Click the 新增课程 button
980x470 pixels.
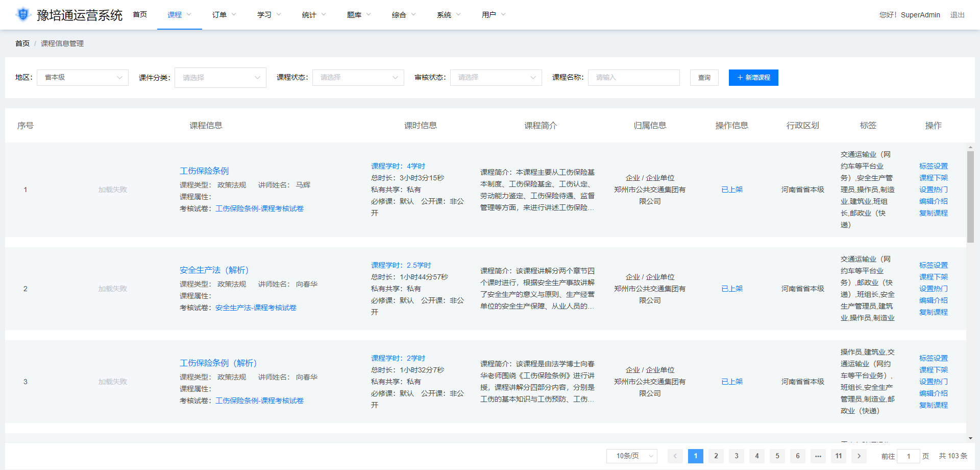(x=753, y=78)
